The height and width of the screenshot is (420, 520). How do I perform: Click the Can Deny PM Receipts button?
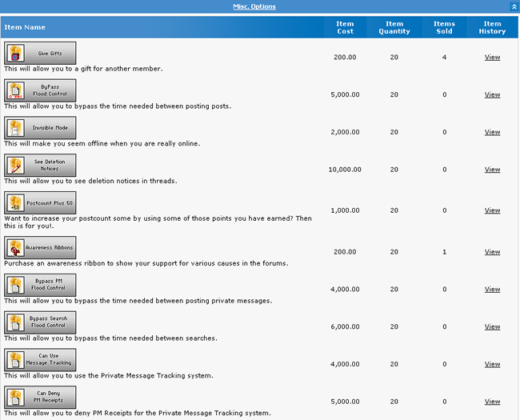click(40, 397)
